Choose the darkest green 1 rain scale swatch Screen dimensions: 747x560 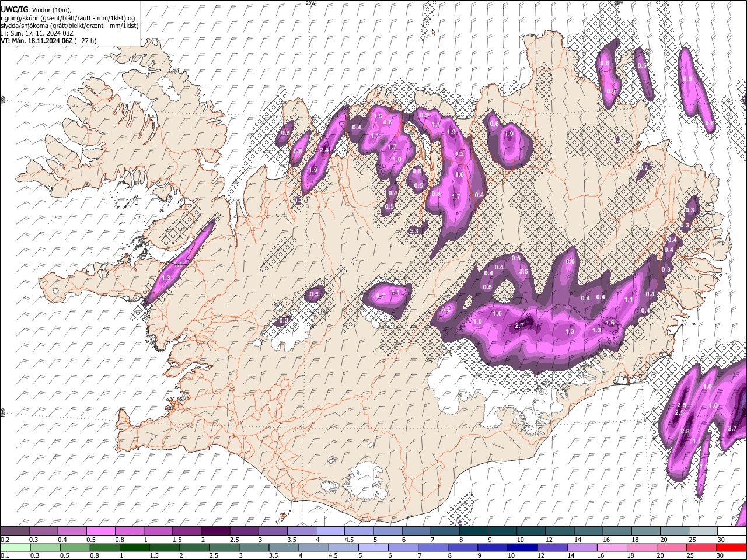[135, 547]
